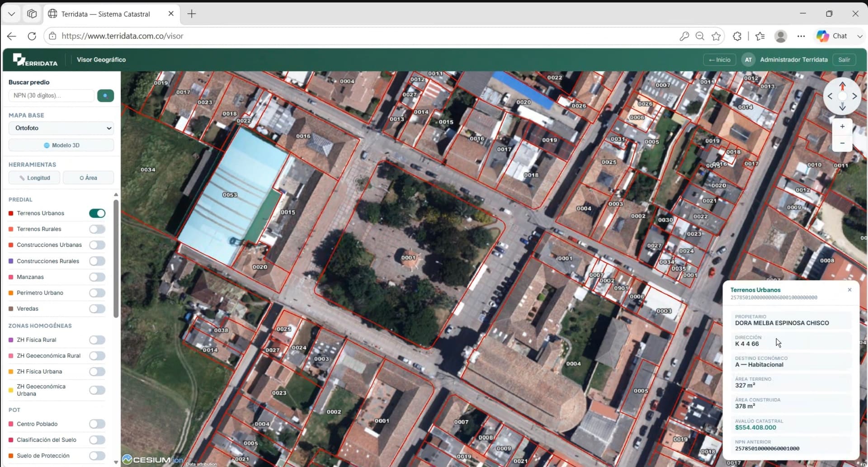The image size is (868, 467).
Task: Click the browser address bar URL
Action: (123, 36)
